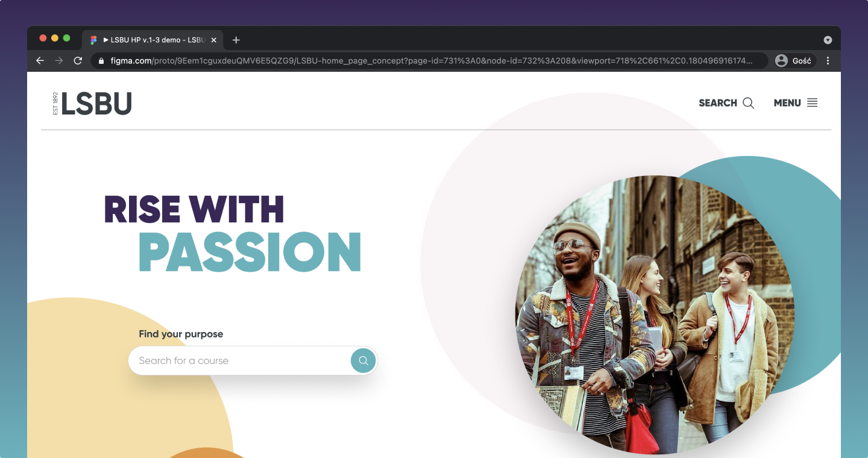The height and width of the screenshot is (458, 868).
Task: Go back using the browser back arrow
Action: click(x=40, y=61)
